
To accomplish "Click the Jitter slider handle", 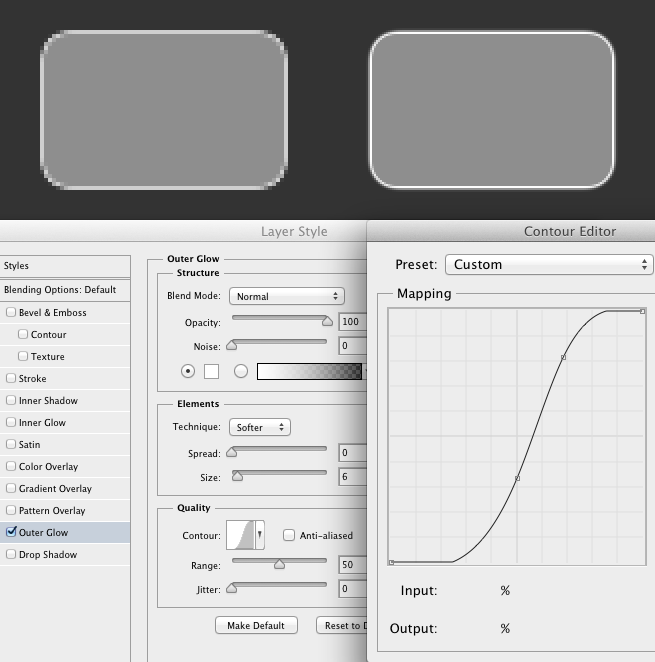I will tap(231, 588).
